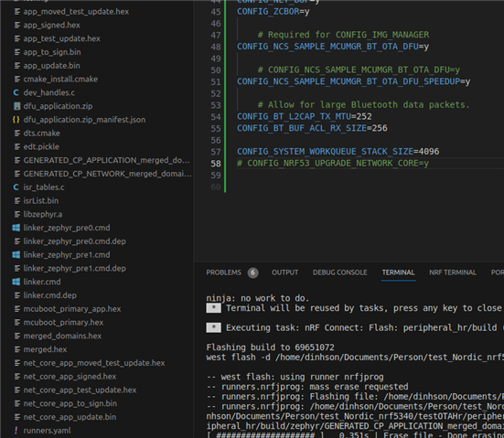Click the YAML exclamation icon for runners.yaml
The height and width of the screenshot is (438, 504).
[16, 431]
